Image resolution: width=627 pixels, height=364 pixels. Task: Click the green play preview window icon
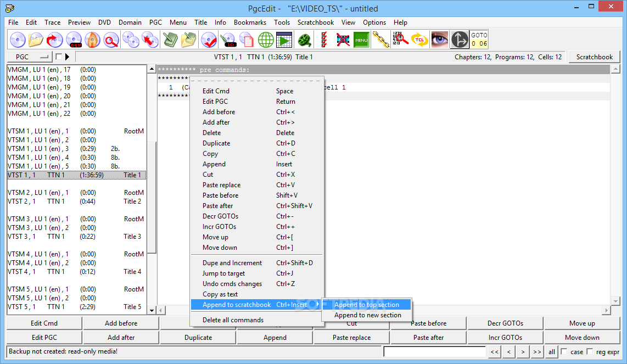click(x=284, y=40)
